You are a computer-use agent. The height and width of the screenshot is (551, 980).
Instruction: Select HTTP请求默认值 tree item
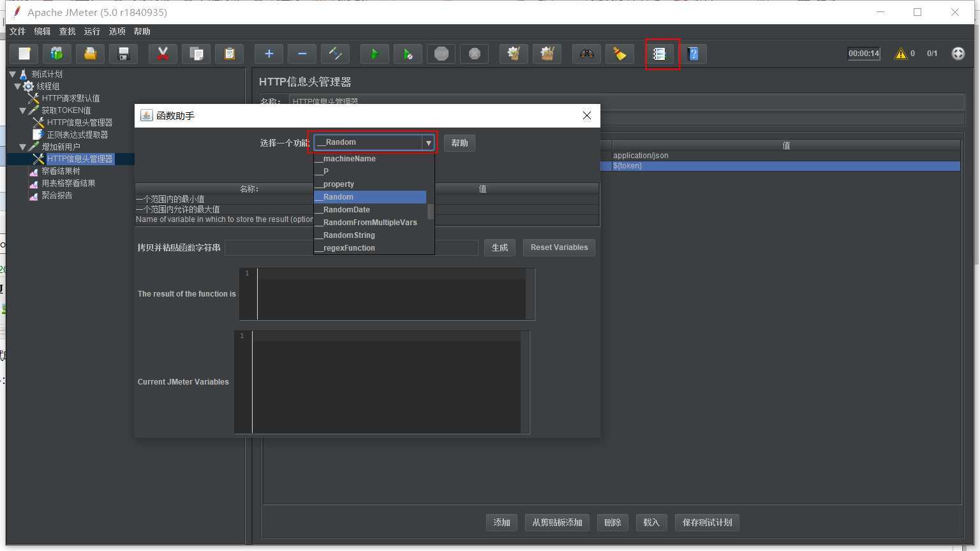[71, 98]
